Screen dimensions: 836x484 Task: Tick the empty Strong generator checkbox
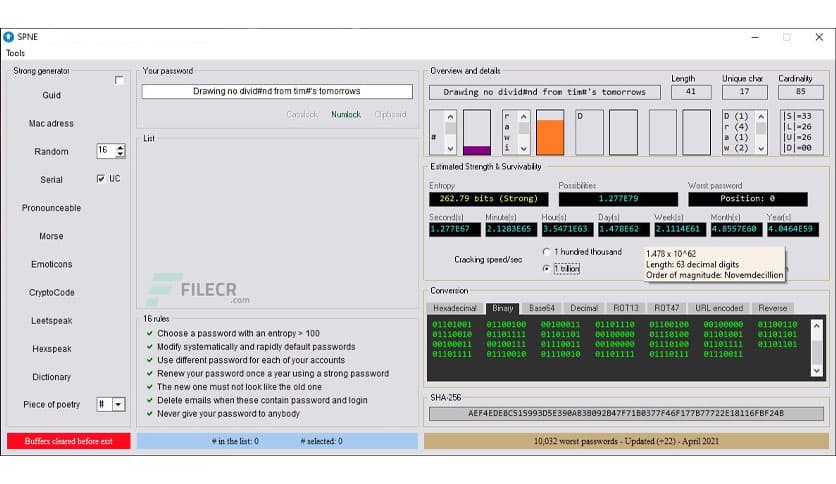pos(120,81)
